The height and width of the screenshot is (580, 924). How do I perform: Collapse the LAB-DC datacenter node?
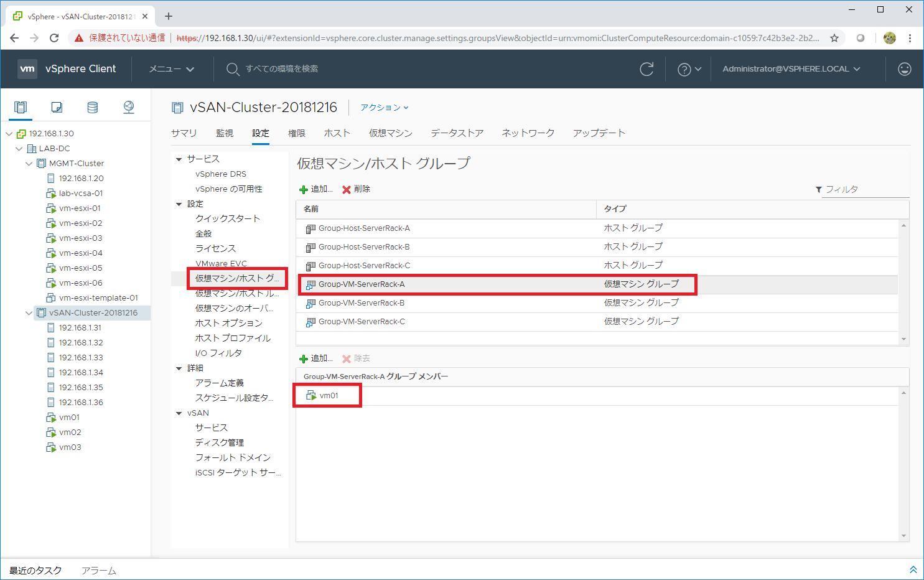(19, 149)
